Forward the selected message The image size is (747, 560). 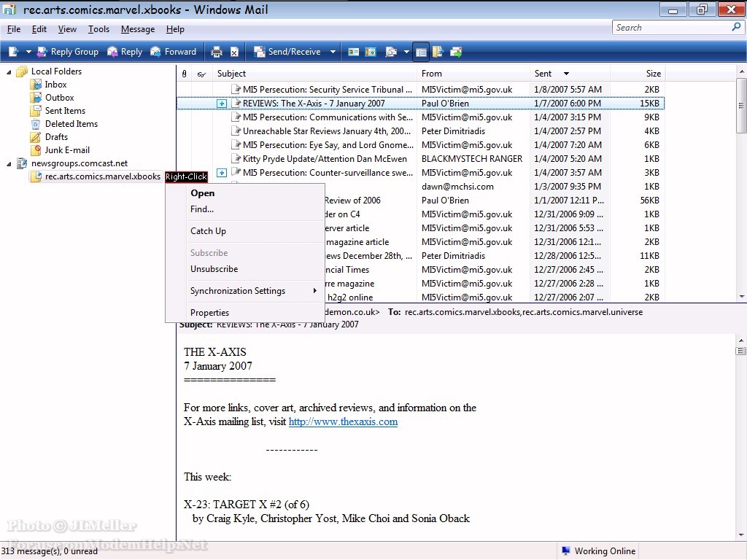(174, 52)
